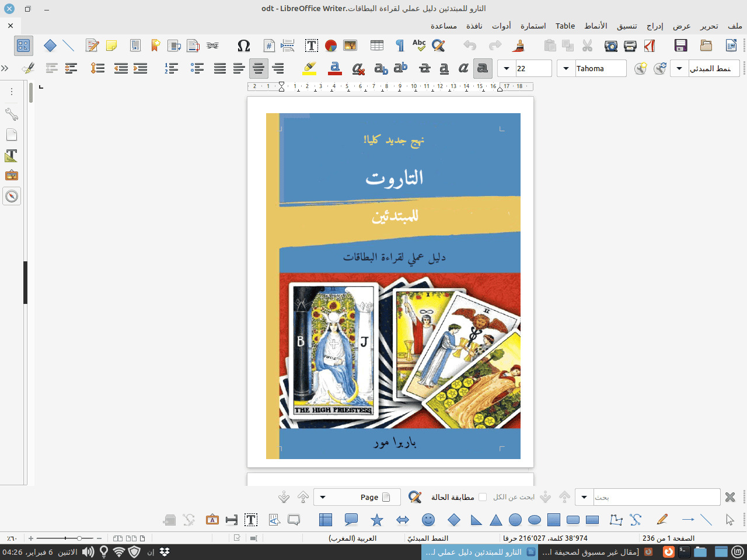Open the ملف (File) menu
The width and height of the screenshot is (747, 560).
pyautogui.click(x=735, y=26)
